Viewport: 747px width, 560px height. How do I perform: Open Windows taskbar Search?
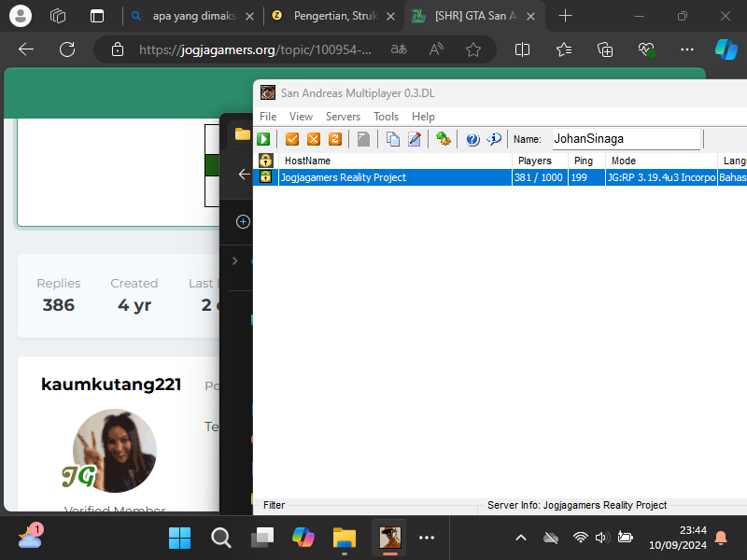click(221, 538)
